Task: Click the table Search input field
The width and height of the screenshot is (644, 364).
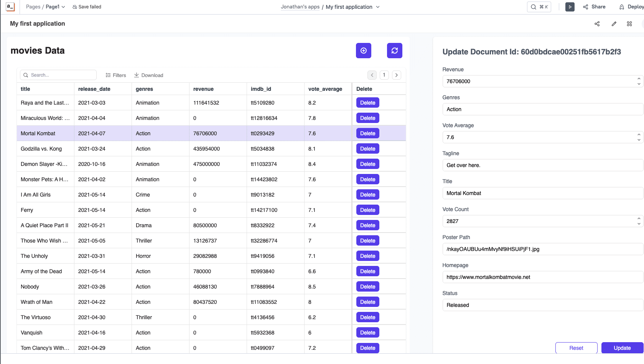Action: click(x=58, y=75)
